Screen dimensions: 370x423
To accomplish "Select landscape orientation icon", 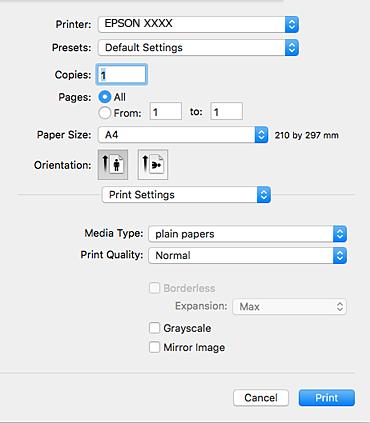I will pos(153,164).
